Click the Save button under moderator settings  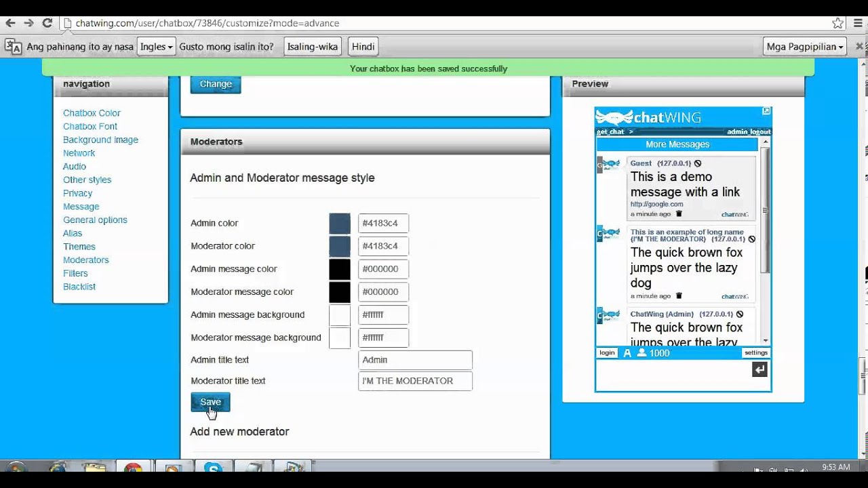click(x=210, y=402)
